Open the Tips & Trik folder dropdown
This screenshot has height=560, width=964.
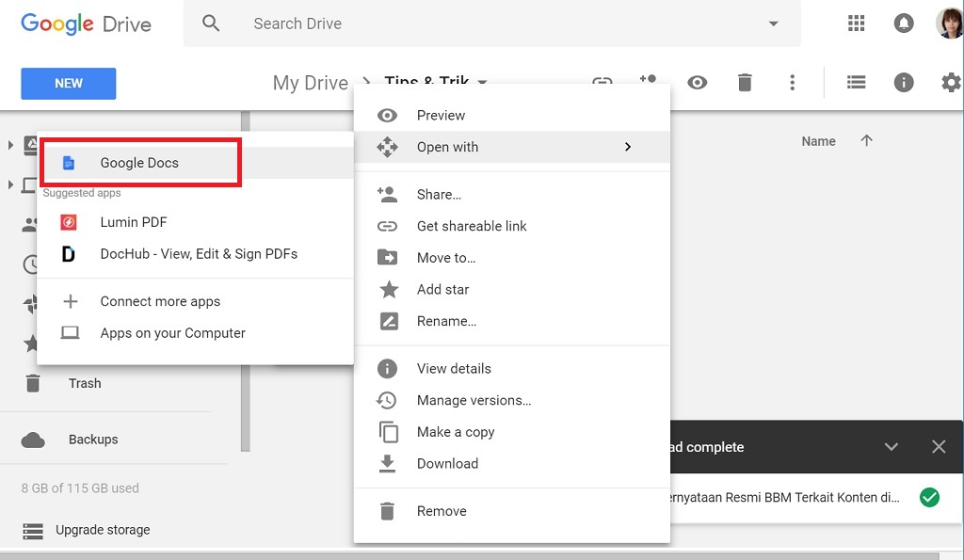[483, 82]
